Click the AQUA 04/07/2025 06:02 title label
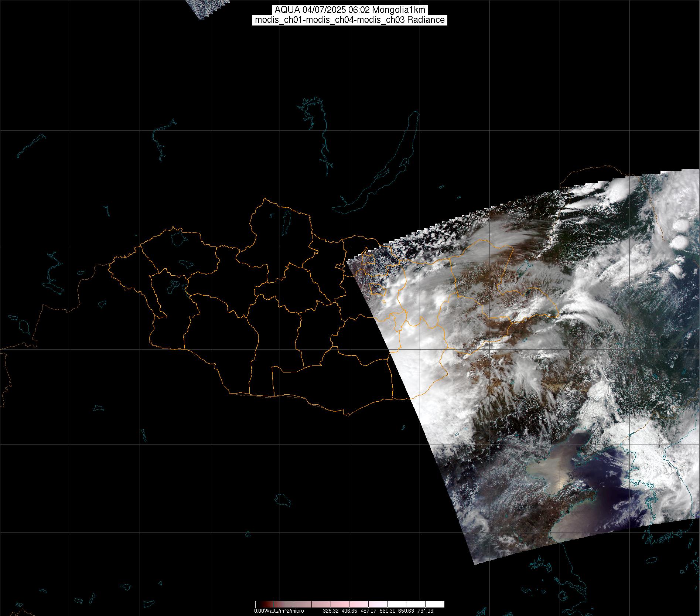This screenshot has height=616, width=700. click(349, 10)
